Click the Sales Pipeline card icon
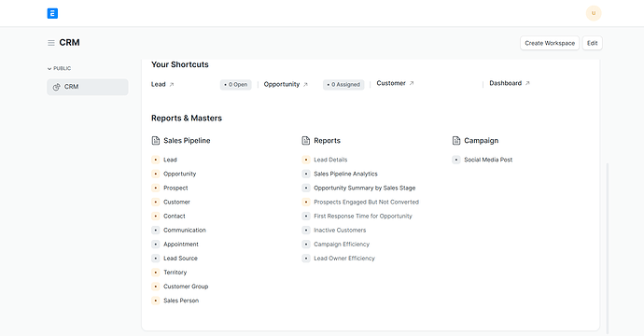The width and height of the screenshot is (644, 336). (156, 141)
